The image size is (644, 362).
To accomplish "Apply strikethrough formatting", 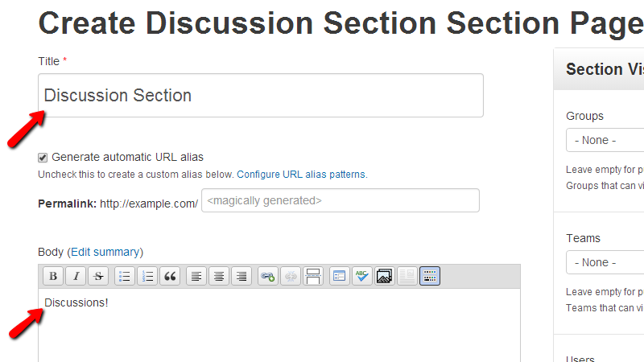I will 98,276.
